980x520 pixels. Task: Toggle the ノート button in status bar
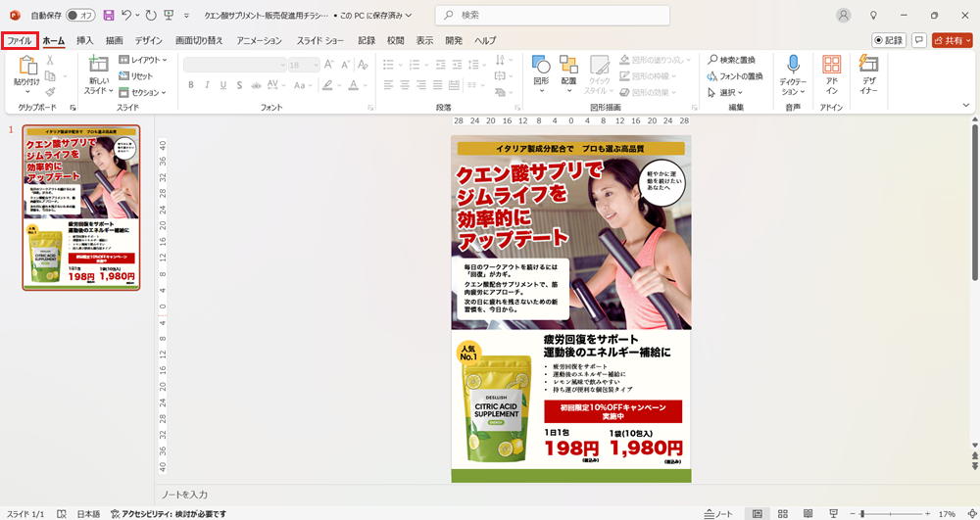pos(718,514)
